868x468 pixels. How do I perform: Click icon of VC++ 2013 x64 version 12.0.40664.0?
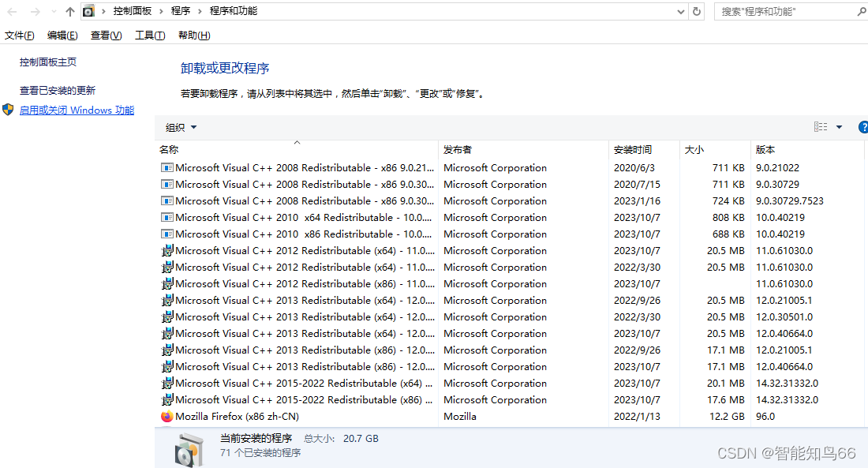[x=166, y=333]
